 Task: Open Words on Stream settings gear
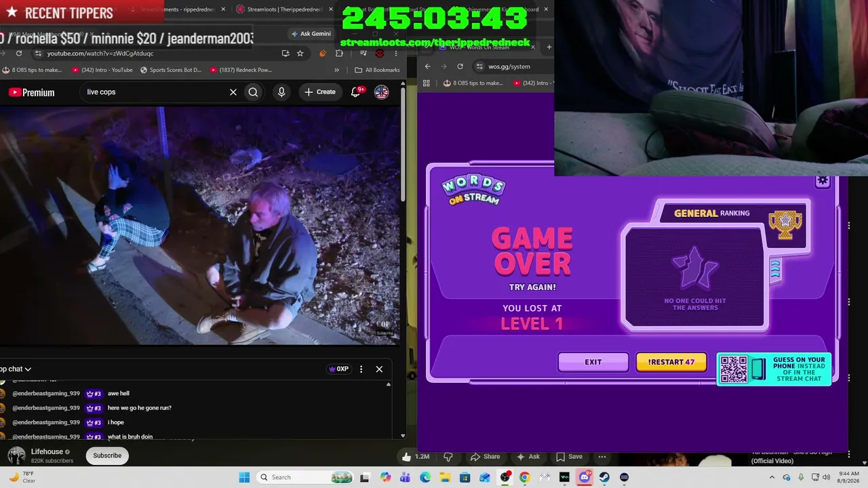pyautogui.click(x=823, y=181)
